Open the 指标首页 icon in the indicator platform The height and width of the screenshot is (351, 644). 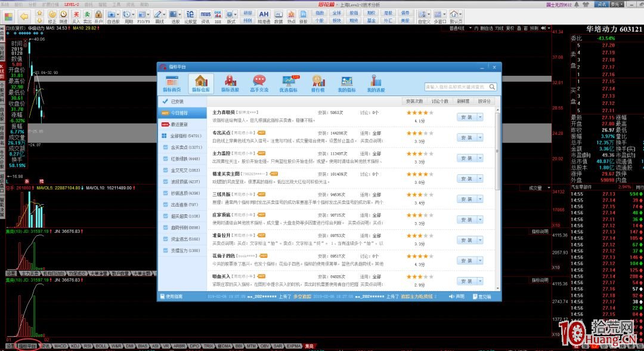pyautogui.click(x=172, y=84)
